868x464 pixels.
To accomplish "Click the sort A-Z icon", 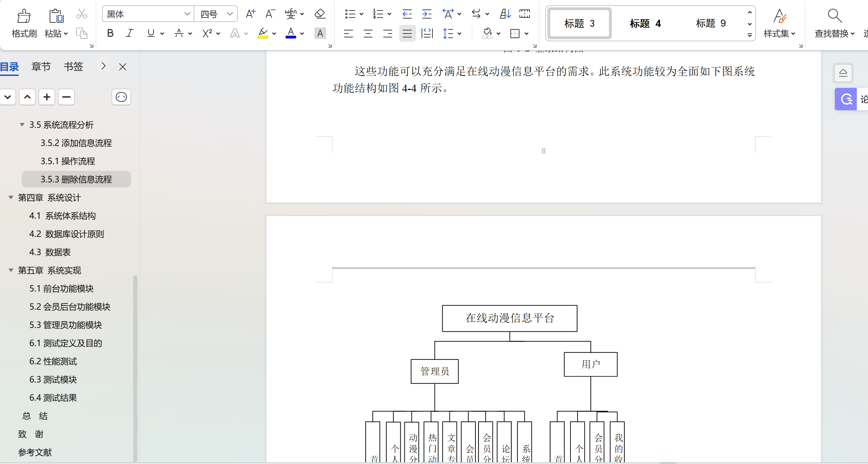I will pos(505,14).
